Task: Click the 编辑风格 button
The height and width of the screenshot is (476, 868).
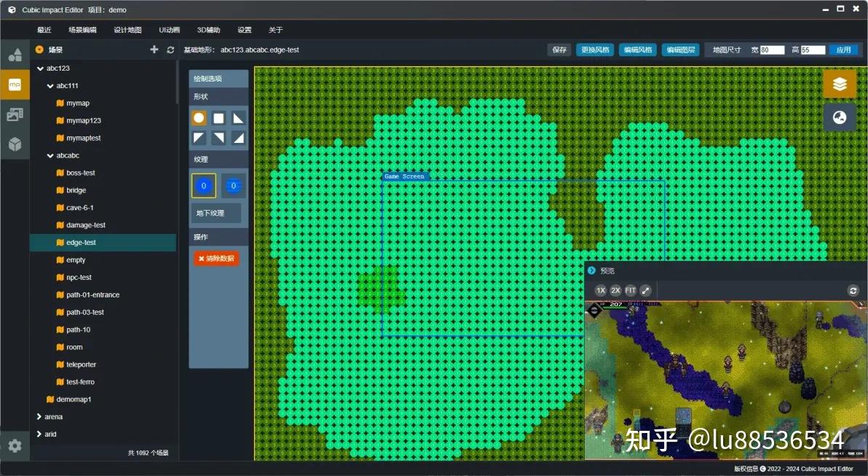Action: pos(638,50)
